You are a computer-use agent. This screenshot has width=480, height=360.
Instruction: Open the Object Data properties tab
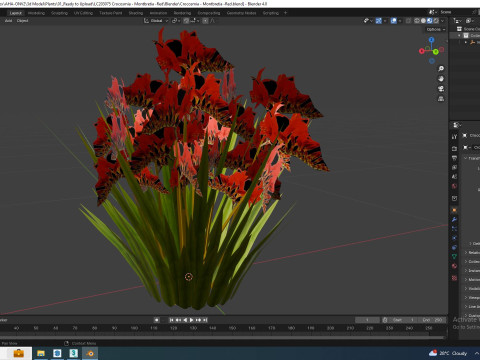[x=454, y=256]
